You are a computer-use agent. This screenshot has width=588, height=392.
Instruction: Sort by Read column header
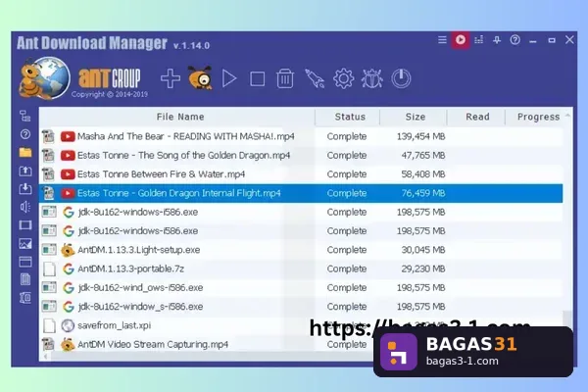(476, 117)
